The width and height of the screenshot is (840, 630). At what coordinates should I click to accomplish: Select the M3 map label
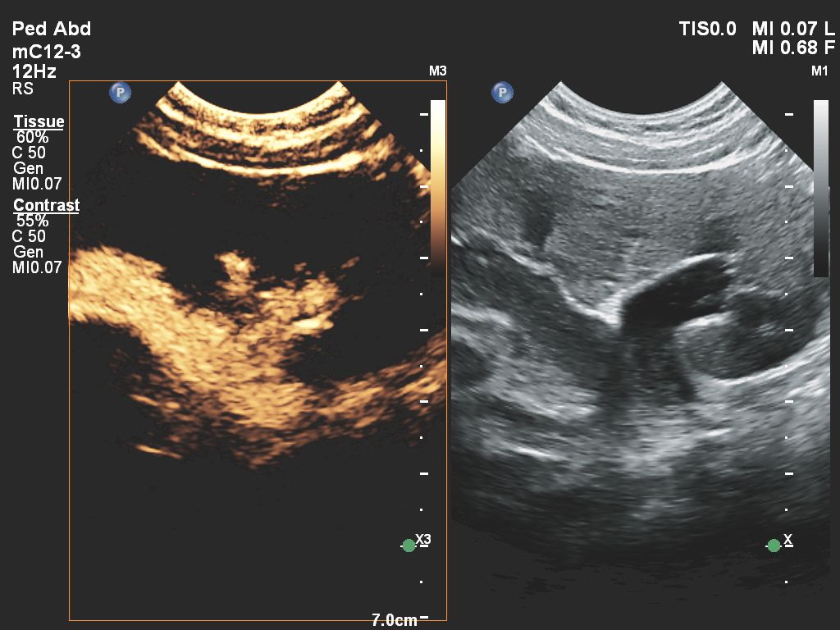[x=438, y=71]
